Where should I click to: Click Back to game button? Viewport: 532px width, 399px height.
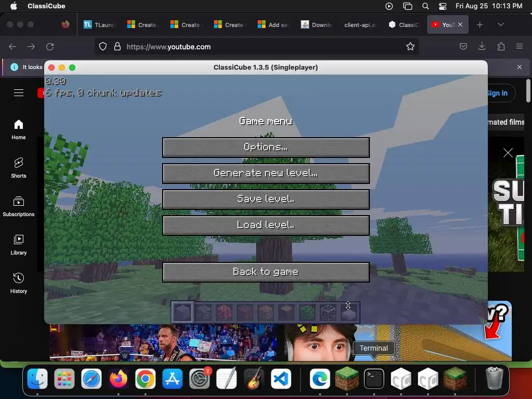pos(265,272)
